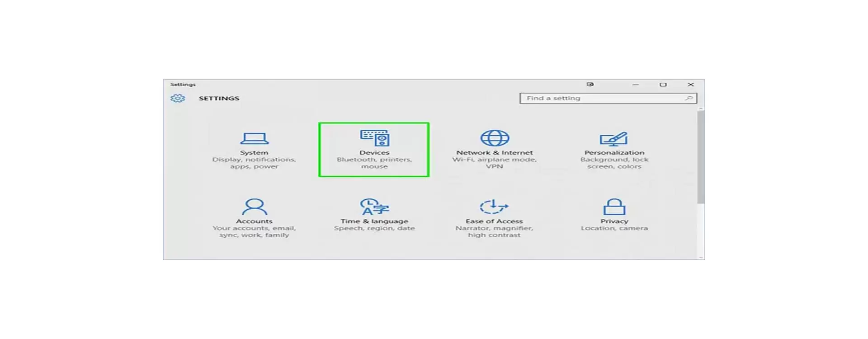Open the Network & Internet globe icon

494,138
